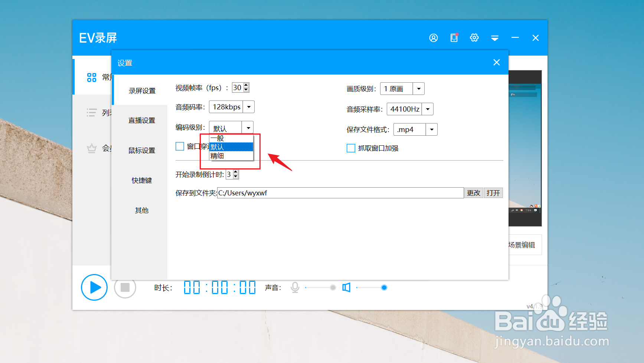Switch to 快捷键 tab
The height and width of the screenshot is (363, 644).
pos(142,181)
